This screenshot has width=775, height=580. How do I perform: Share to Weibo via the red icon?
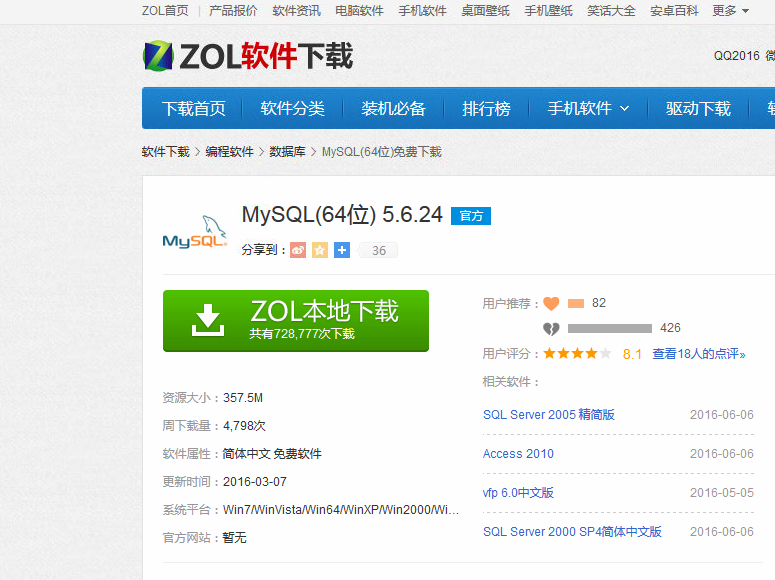pyautogui.click(x=298, y=250)
